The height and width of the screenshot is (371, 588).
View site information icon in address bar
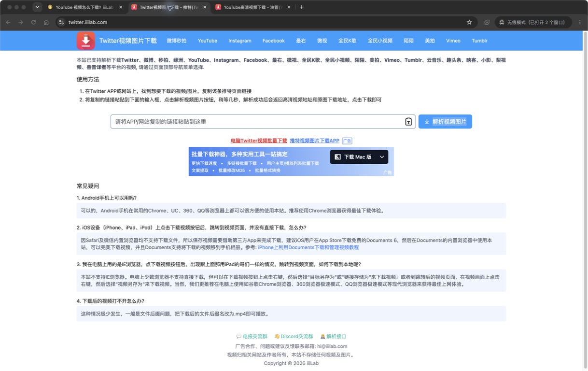[61, 22]
